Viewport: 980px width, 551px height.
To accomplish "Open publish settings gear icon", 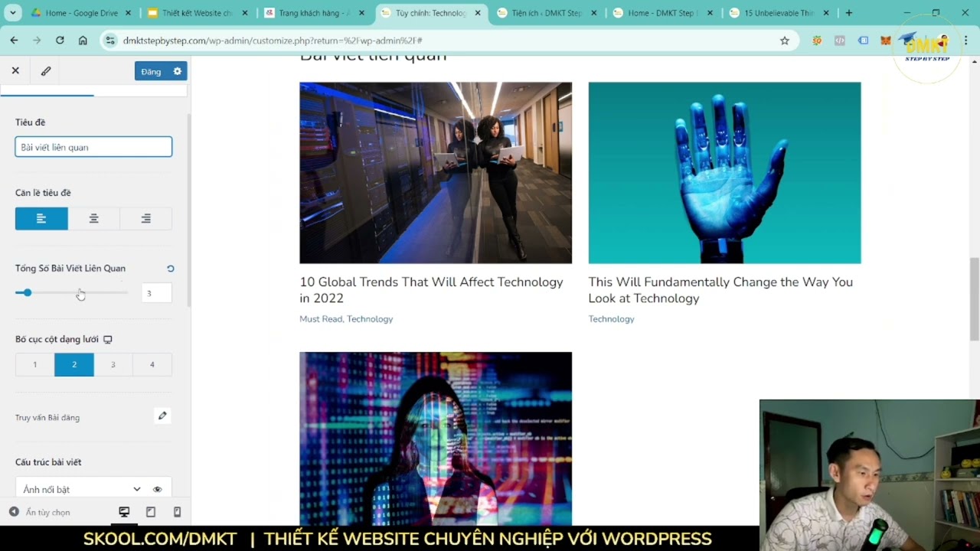I will click(178, 71).
